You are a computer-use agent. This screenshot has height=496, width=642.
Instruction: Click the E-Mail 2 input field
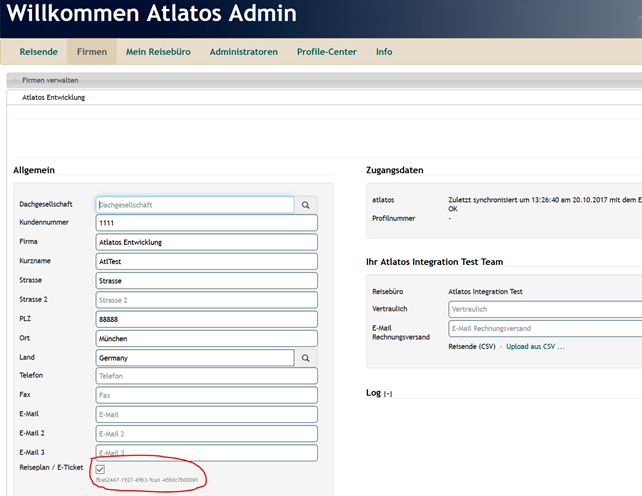point(206,433)
